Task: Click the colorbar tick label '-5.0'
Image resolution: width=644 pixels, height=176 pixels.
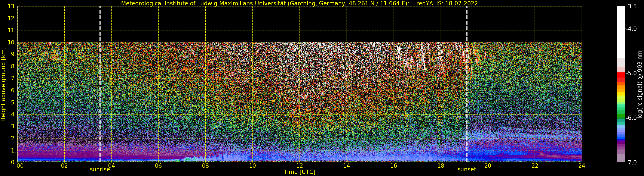Action: coord(631,73)
